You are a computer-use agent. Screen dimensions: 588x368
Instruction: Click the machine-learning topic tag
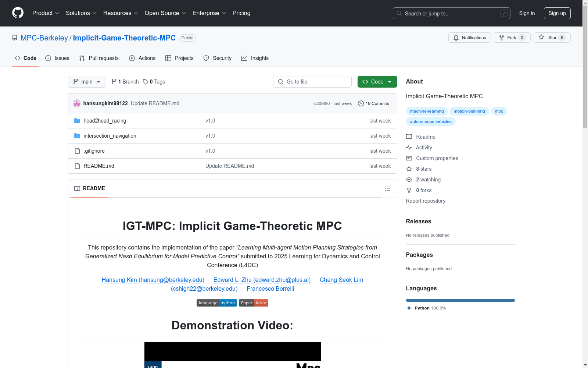[427, 111]
